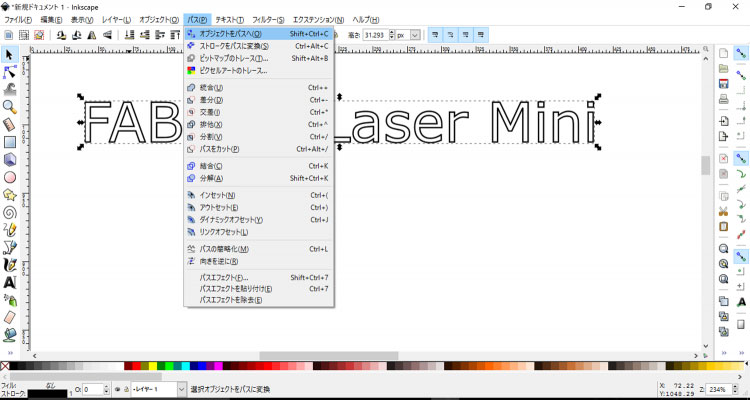Click the Open folder icon in right toolbar
Screen dimensions: 750x400
[x=723, y=68]
